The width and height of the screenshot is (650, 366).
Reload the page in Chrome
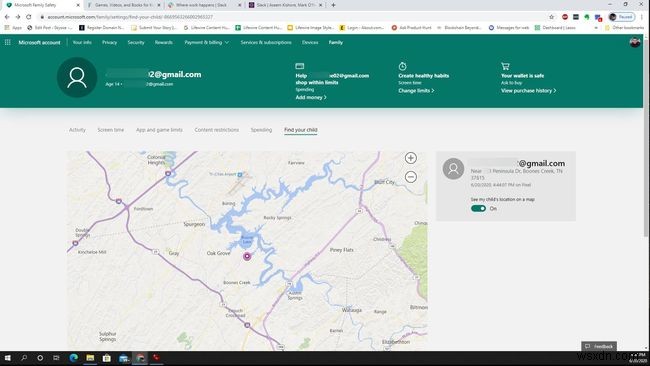tap(29, 17)
